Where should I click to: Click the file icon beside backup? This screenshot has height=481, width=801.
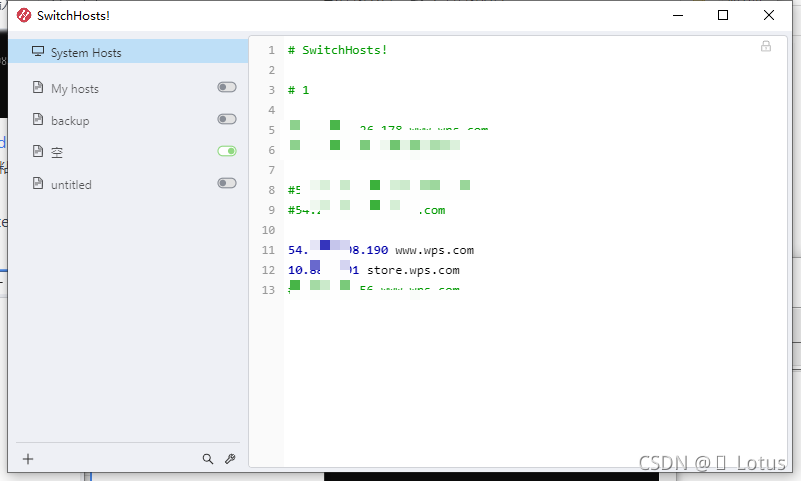[x=38, y=119]
